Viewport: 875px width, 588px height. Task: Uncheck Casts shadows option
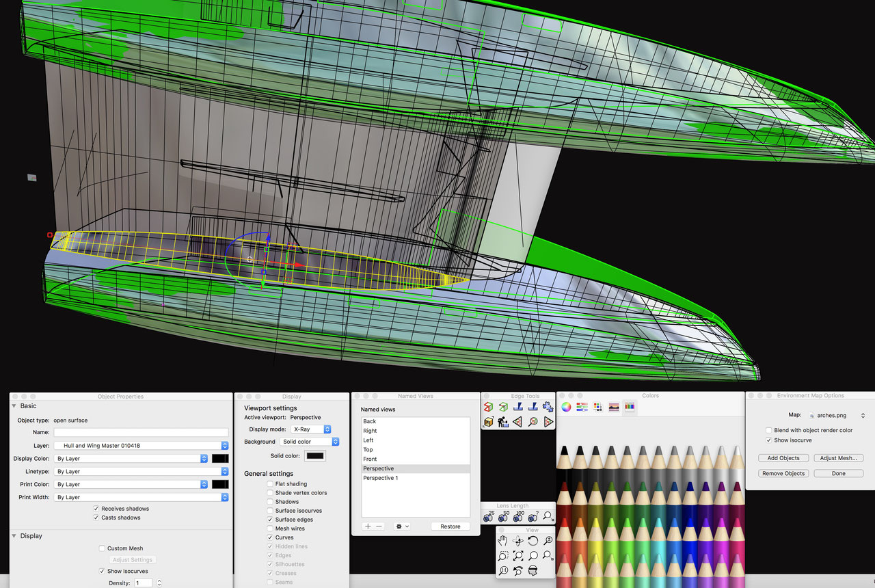click(x=96, y=518)
